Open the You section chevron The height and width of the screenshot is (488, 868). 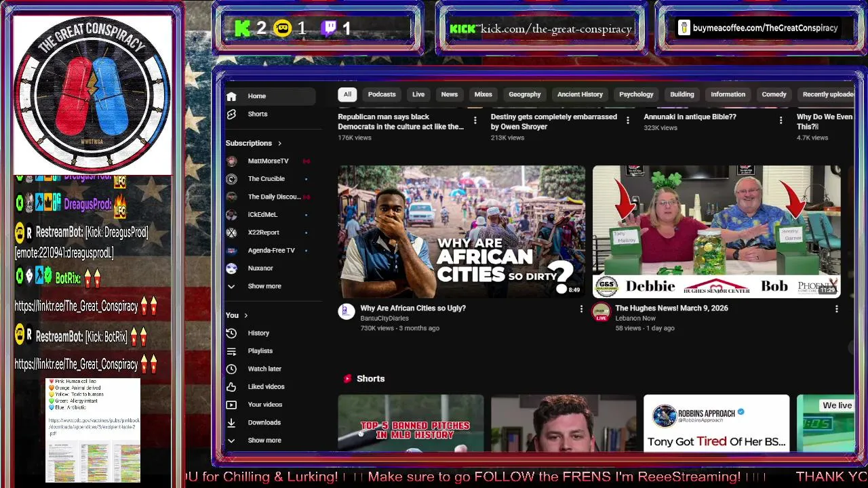(245, 315)
